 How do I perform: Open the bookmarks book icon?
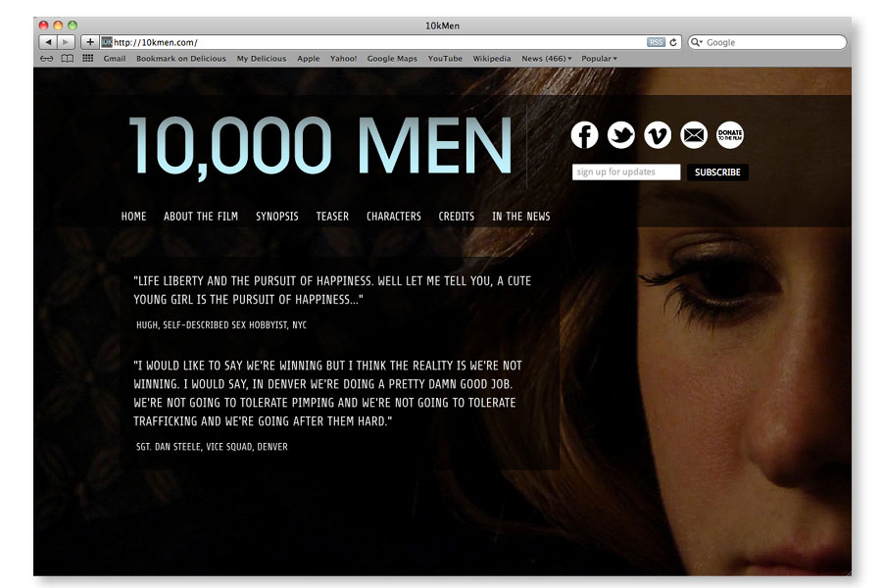point(67,59)
